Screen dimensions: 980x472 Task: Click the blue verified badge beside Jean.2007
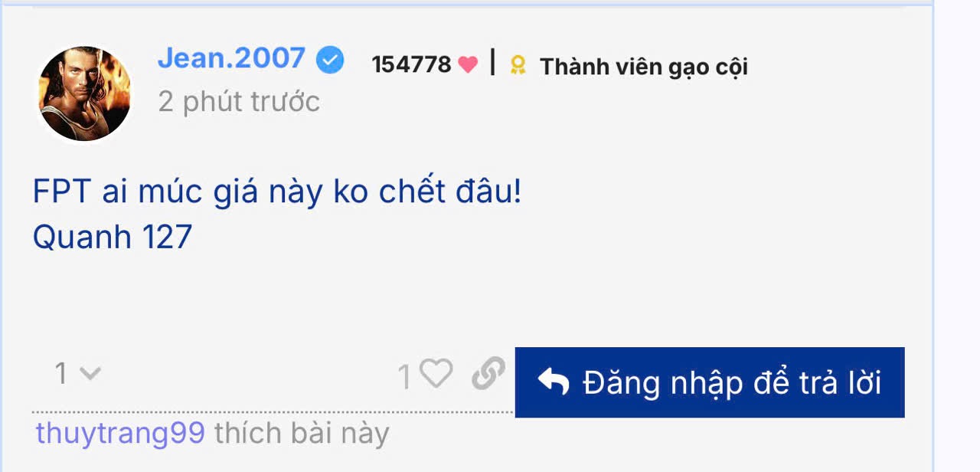(x=330, y=61)
